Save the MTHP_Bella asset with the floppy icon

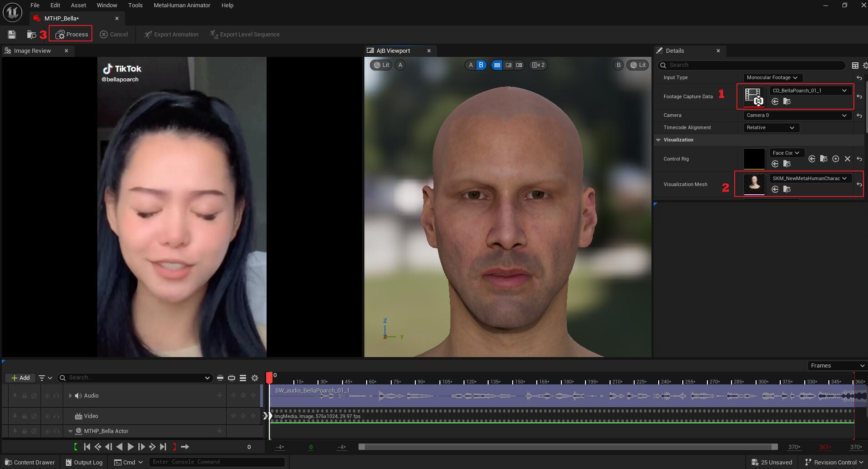(x=12, y=35)
